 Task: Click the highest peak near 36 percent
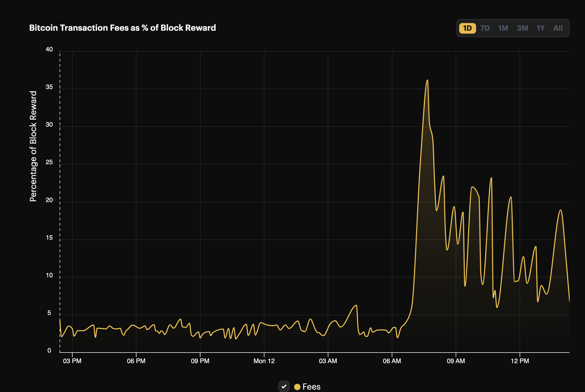coord(427,80)
